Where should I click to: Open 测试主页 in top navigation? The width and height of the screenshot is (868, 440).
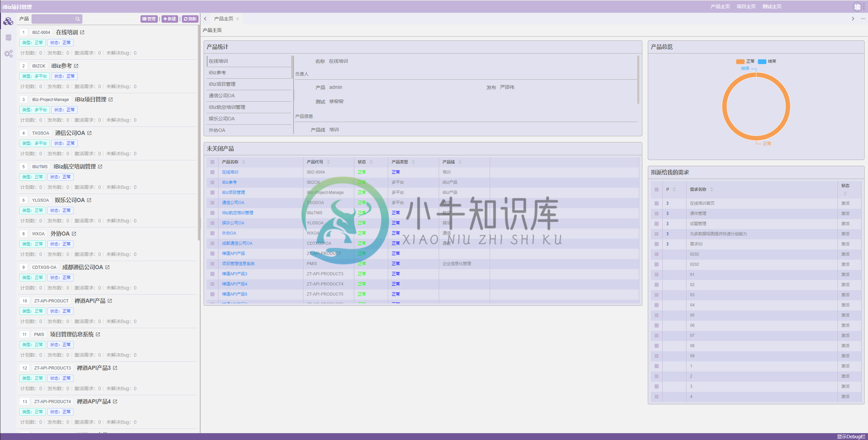772,6
